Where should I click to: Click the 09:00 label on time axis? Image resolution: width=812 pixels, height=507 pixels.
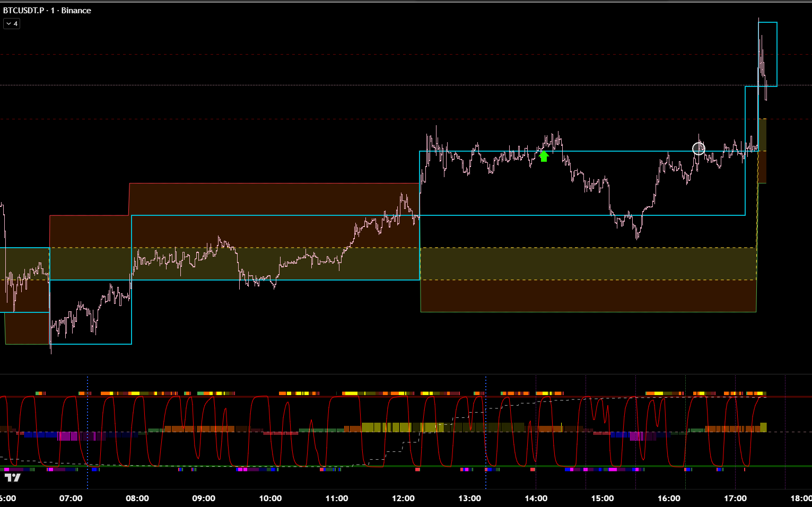click(x=204, y=498)
